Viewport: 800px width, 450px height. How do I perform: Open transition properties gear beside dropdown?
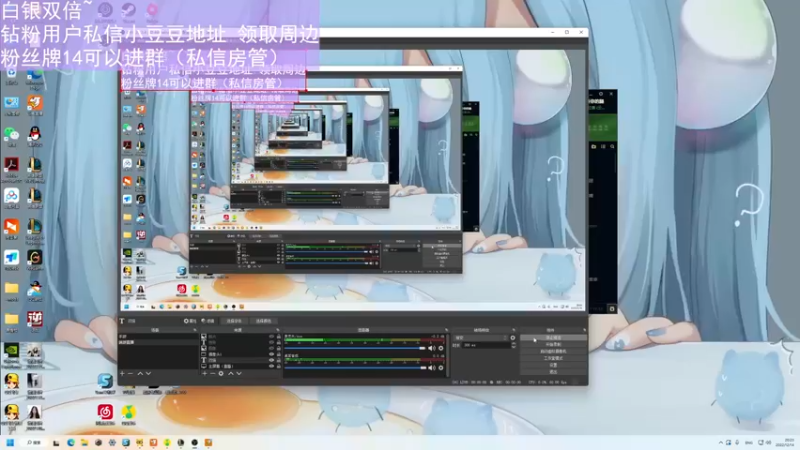click(x=513, y=338)
